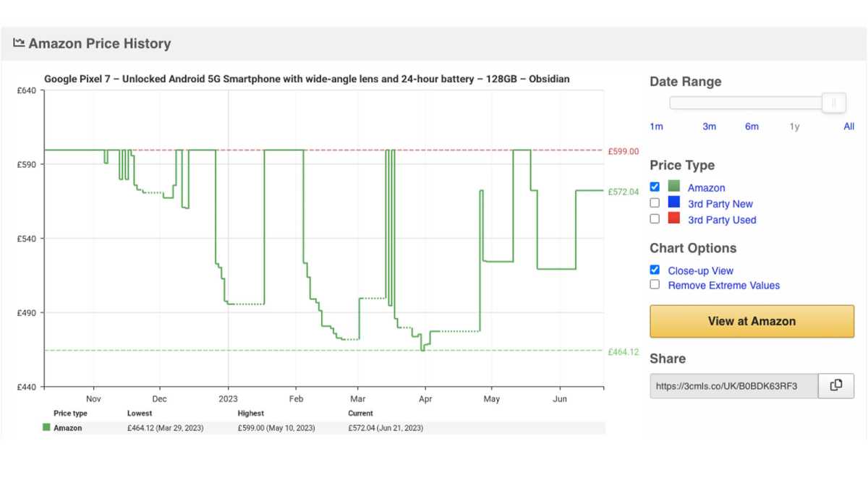Screen dimensions: 868x488
Task: Click the Share section heading
Action: [x=668, y=359]
